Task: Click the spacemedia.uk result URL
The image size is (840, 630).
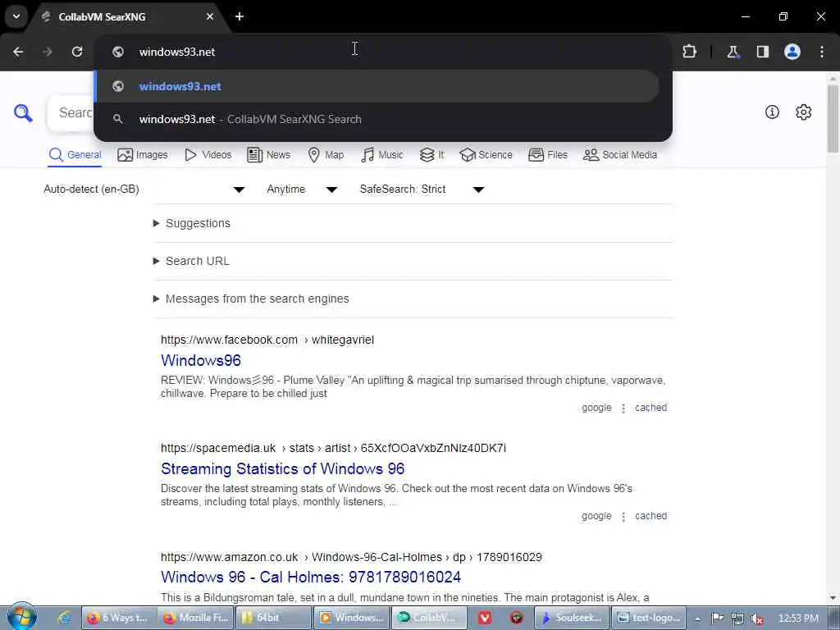Action: pos(333,448)
